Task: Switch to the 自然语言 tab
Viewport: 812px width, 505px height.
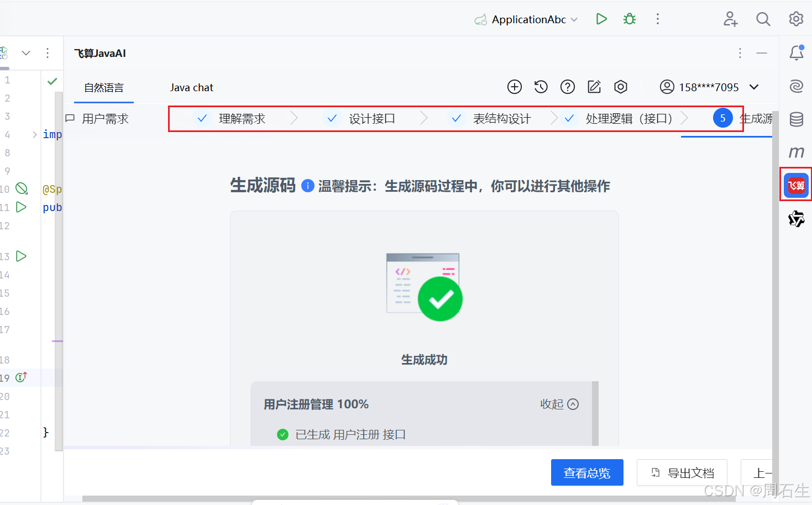Action: click(x=104, y=88)
